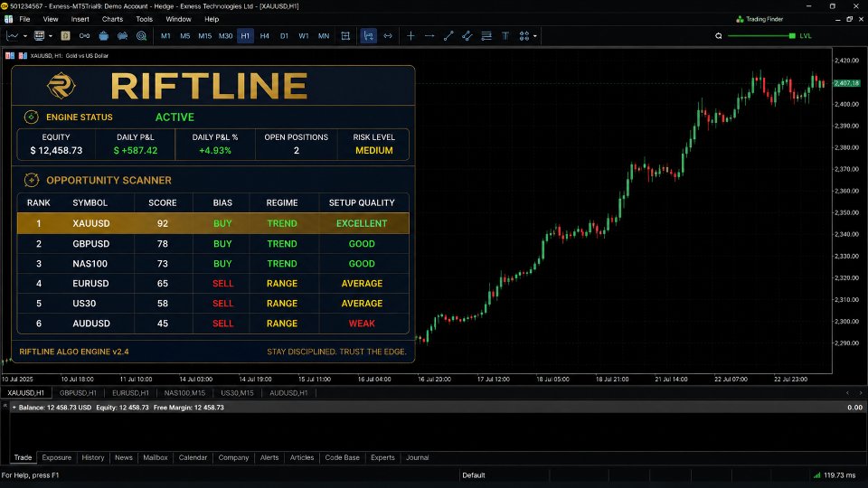Screen dimensions: 868x488
Task: Toggle chart autoscroll arrows icon
Action: pos(388,36)
